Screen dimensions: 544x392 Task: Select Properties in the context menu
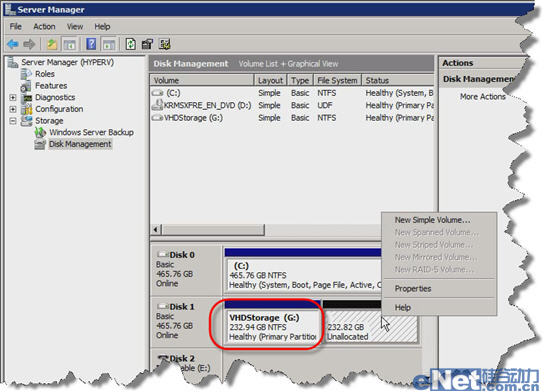[x=413, y=289]
